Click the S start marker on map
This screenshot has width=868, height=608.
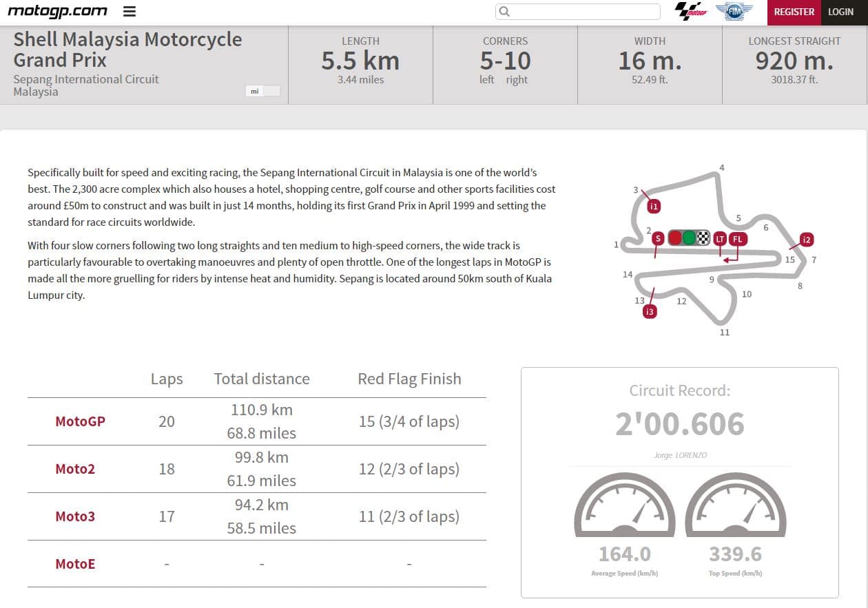tap(658, 239)
